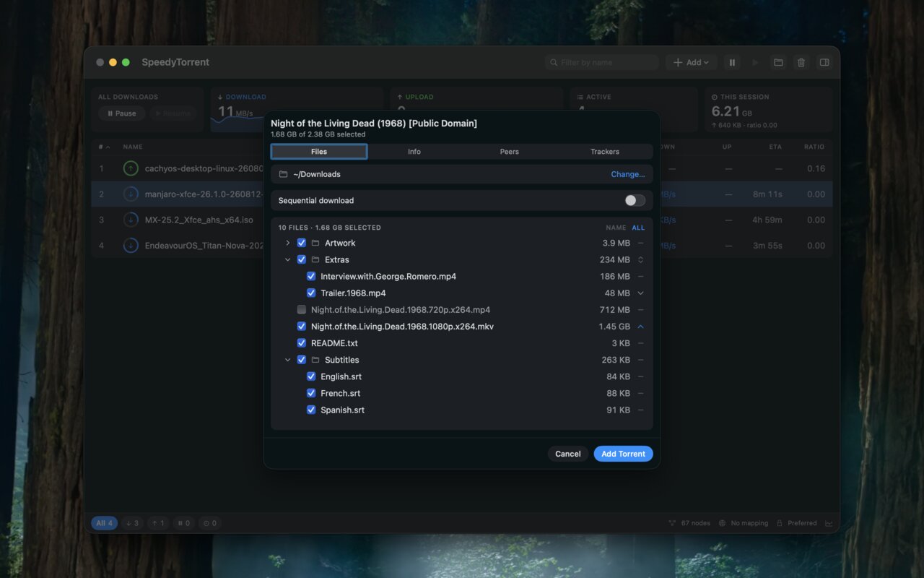Click the Add Torrent button

[624, 454]
